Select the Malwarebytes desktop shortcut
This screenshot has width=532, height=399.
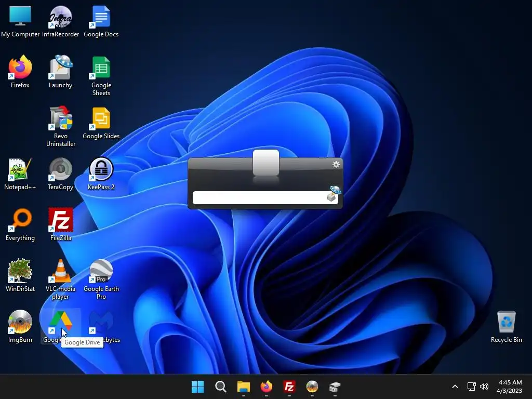101,326
